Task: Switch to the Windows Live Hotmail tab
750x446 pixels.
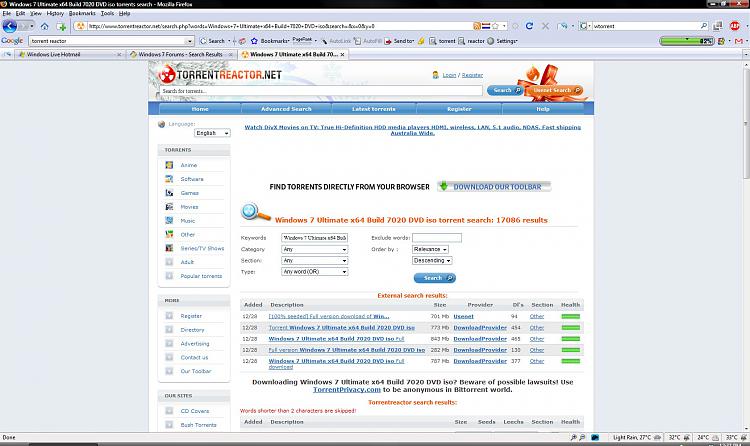Action: pos(69,55)
